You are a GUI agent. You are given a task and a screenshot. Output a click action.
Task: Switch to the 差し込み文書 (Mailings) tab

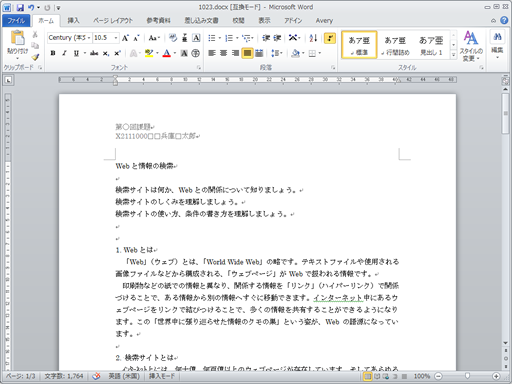202,21
